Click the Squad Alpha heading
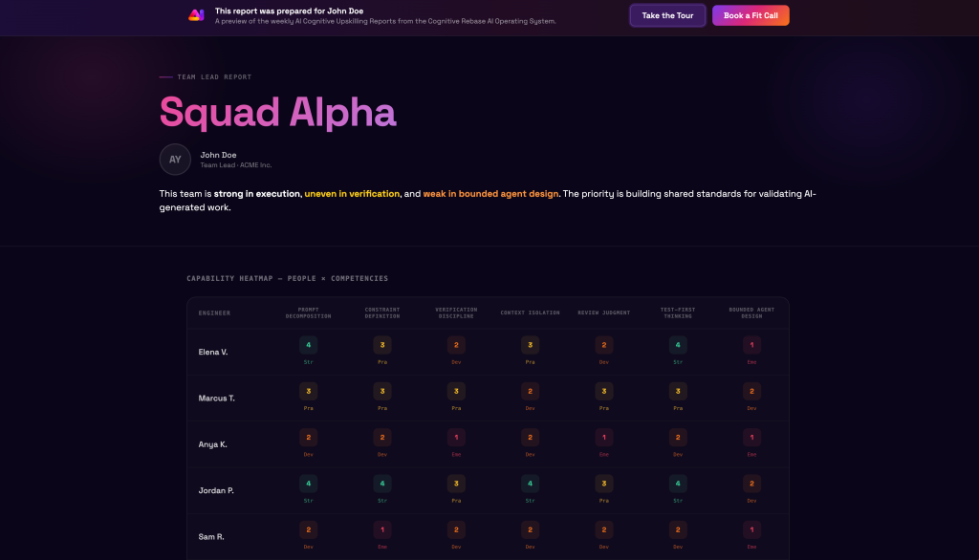The width and height of the screenshot is (979, 560). 277,112
